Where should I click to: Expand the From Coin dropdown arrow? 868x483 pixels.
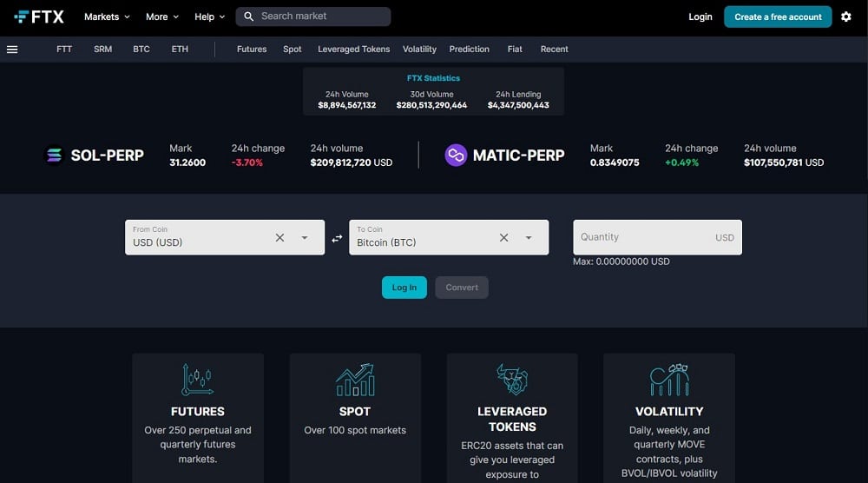pyautogui.click(x=305, y=238)
